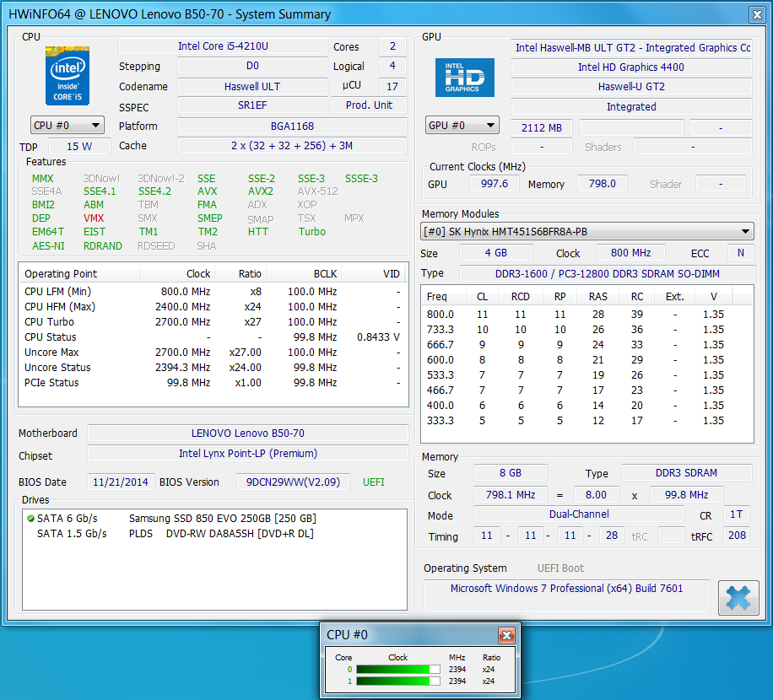Click the Haswell-U GT2 field
Screen dimensions: 773x700
pos(631,87)
